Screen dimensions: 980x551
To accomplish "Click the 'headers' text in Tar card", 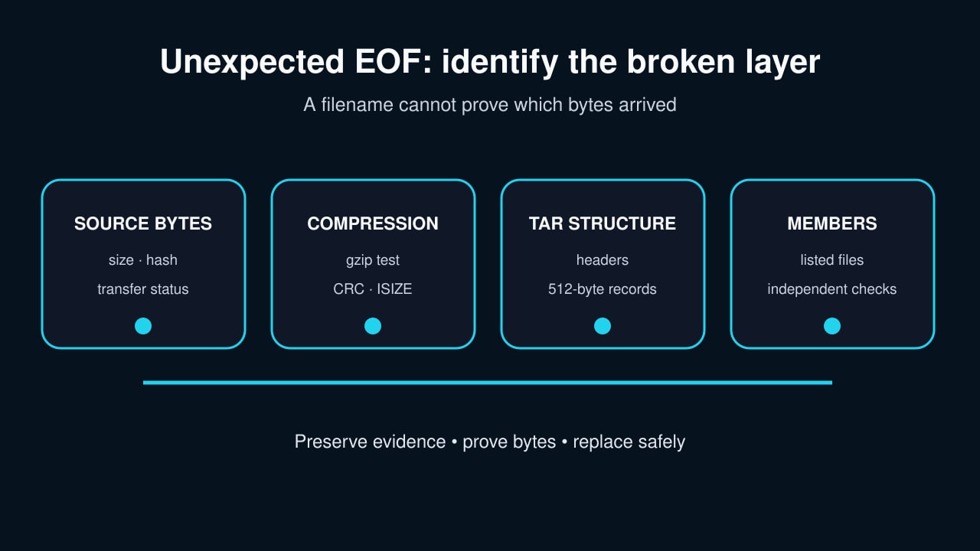I will pyautogui.click(x=603, y=260).
